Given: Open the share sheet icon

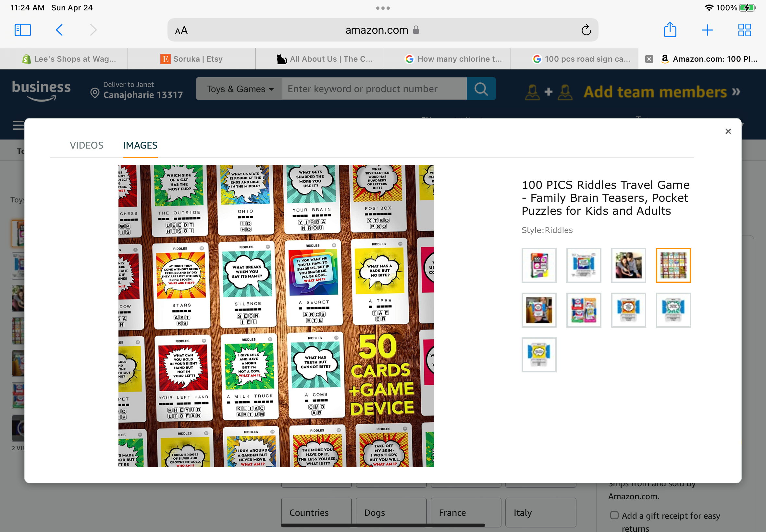Looking at the screenshot, I should pyautogui.click(x=670, y=30).
